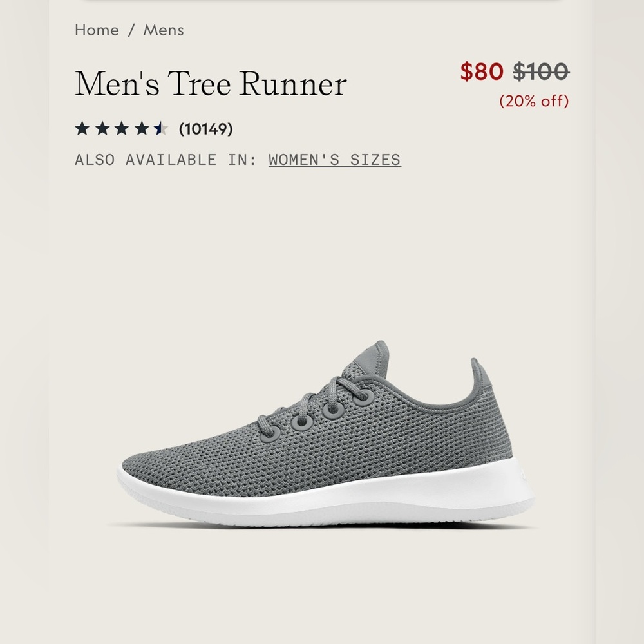
Task: Click the (20% off) discount label
Action: point(534,100)
